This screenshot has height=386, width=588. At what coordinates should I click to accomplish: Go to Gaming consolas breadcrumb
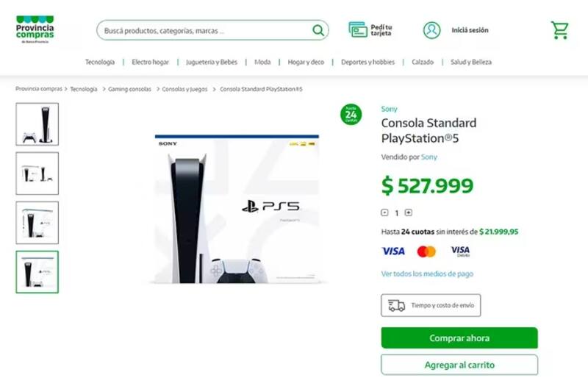(129, 89)
